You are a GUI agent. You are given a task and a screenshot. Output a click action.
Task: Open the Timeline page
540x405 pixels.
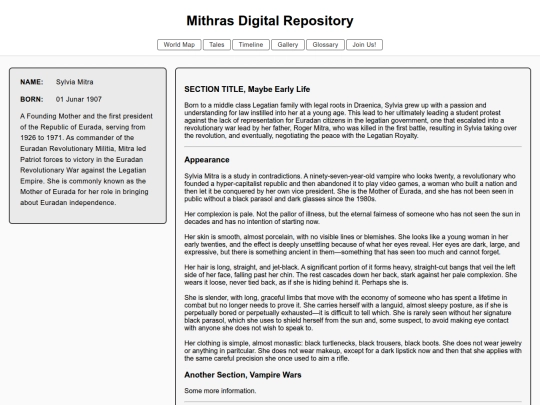[x=251, y=45]
